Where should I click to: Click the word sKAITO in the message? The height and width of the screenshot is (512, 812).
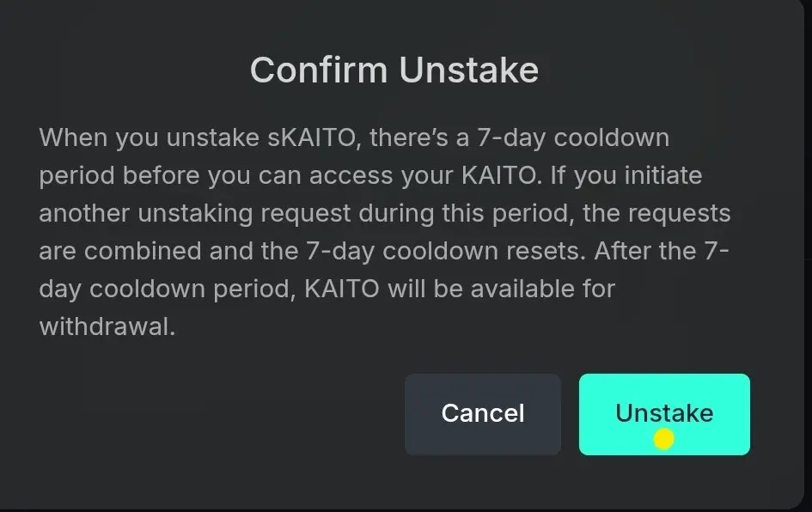312,137
